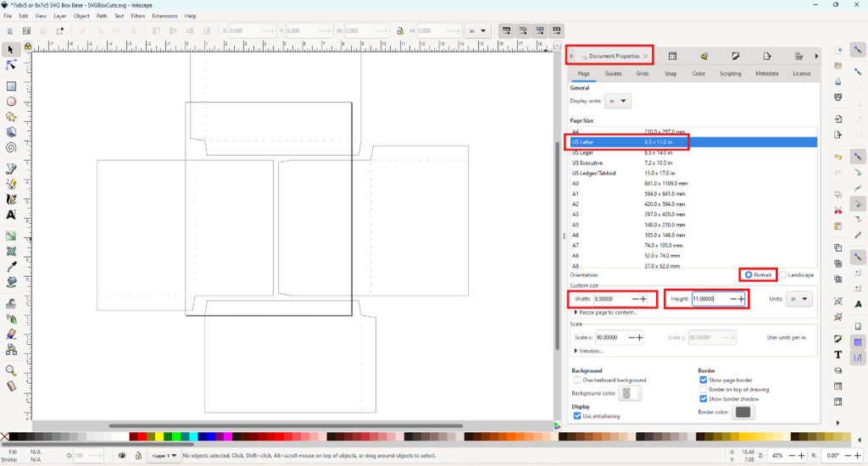
Task: Select the Star polygon tool
Action: click(x=11, y=117)
